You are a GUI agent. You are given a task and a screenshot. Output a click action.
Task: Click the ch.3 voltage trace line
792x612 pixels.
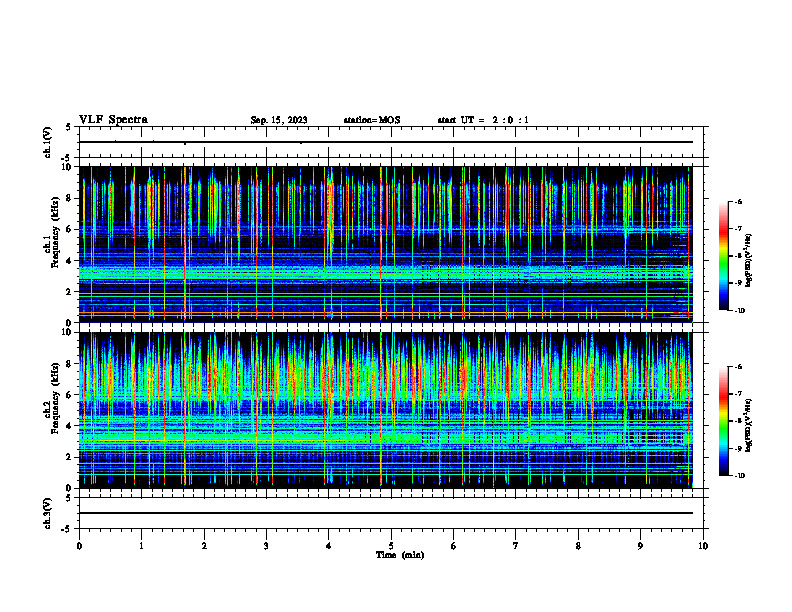(386, 513)
